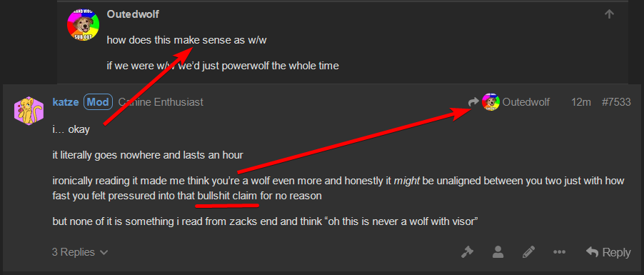Open post number #7533 link
The width and height of the screenshot is (644, 275).
point(616,102)
